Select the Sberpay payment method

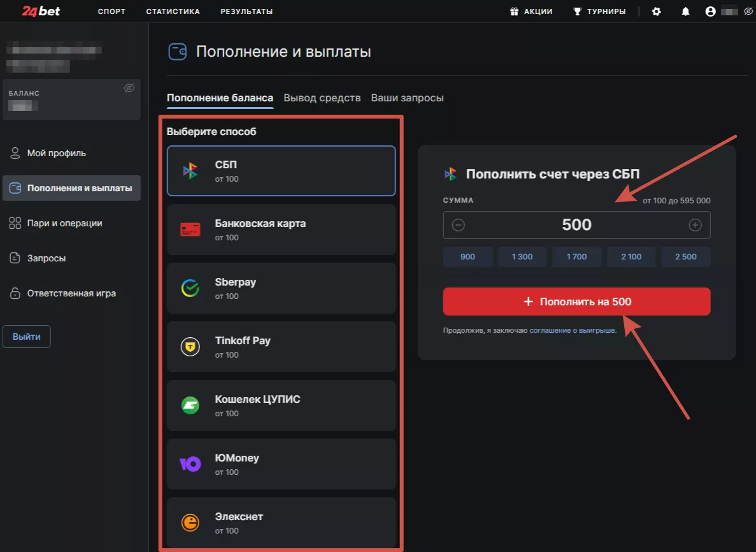pos(281,288)
